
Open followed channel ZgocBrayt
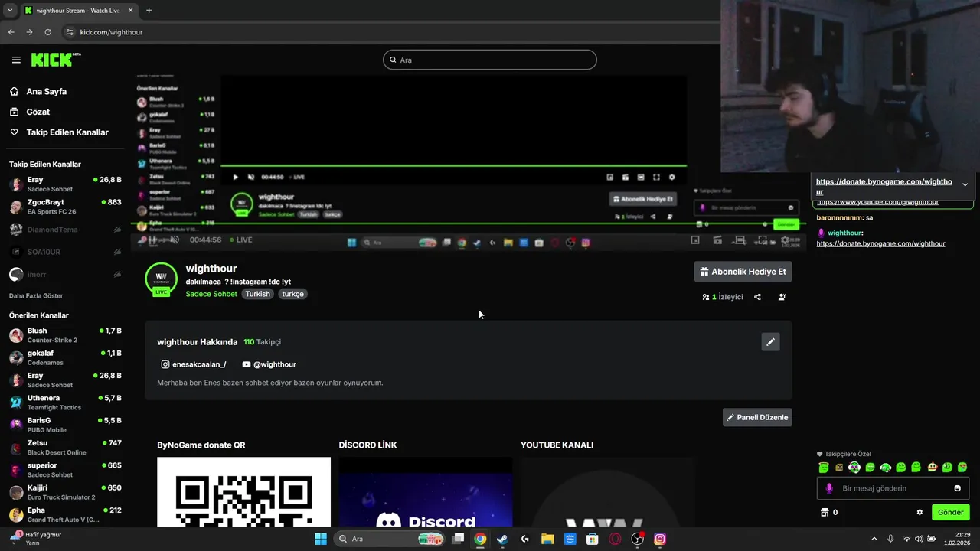[x=65, y=207]
